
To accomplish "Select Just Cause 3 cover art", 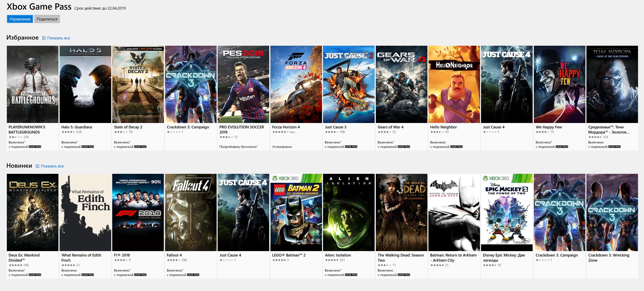I will tap(349, 84).
